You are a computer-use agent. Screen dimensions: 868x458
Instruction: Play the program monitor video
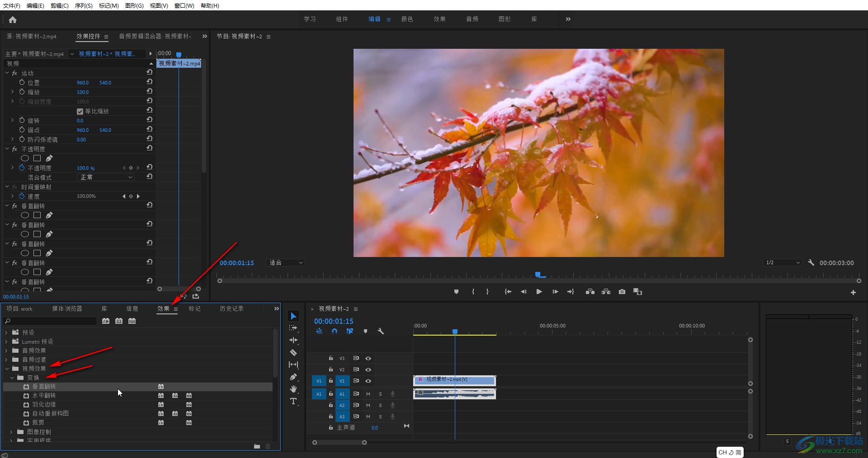point(539,292)
